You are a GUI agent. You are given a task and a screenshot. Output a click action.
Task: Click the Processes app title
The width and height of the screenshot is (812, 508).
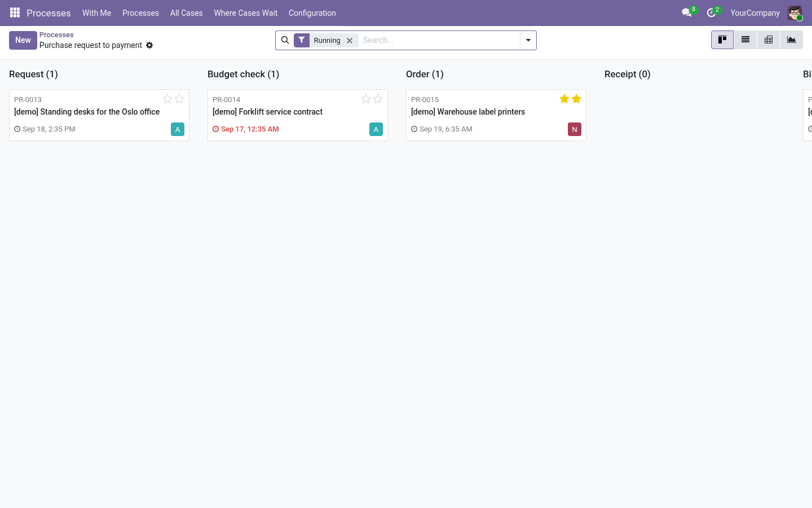tap(48, 13)
